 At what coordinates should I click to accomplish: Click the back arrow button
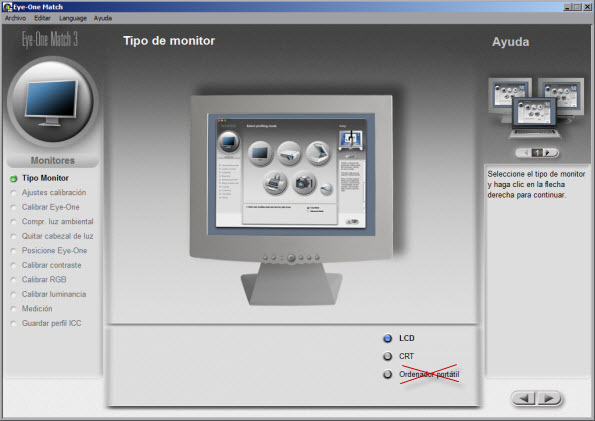[x=524, y=398]
